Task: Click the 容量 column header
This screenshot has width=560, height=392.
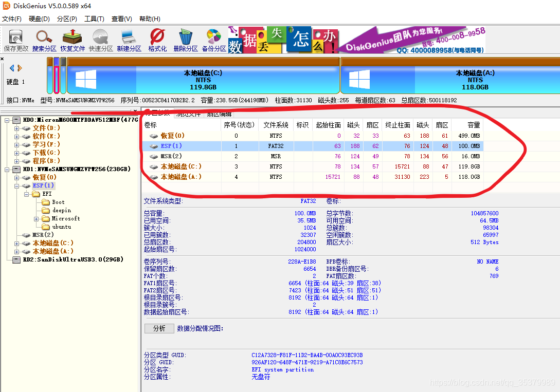Action: click(x=467, y=125)
